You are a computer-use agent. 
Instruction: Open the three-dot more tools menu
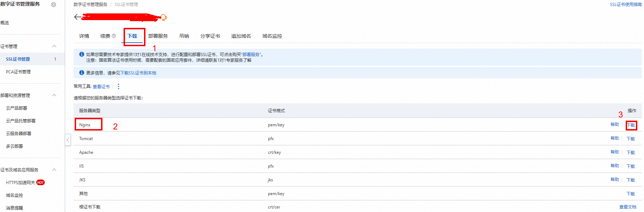click(x=118, y=86)
